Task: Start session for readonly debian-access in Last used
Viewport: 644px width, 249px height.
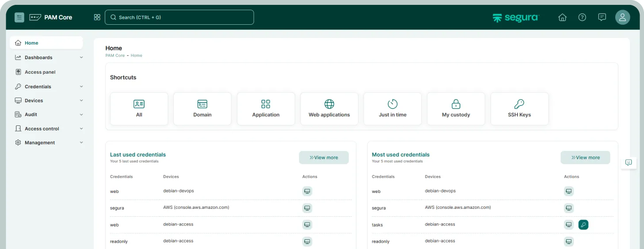Action: pos(307,241)
